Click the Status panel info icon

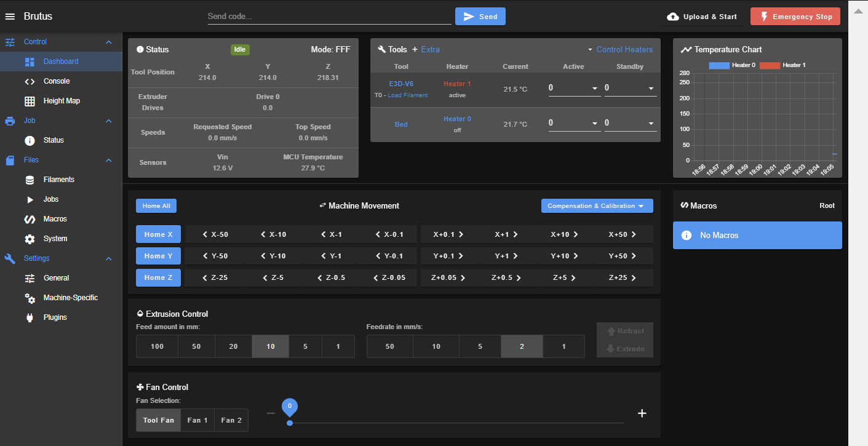tap(140, 49)
